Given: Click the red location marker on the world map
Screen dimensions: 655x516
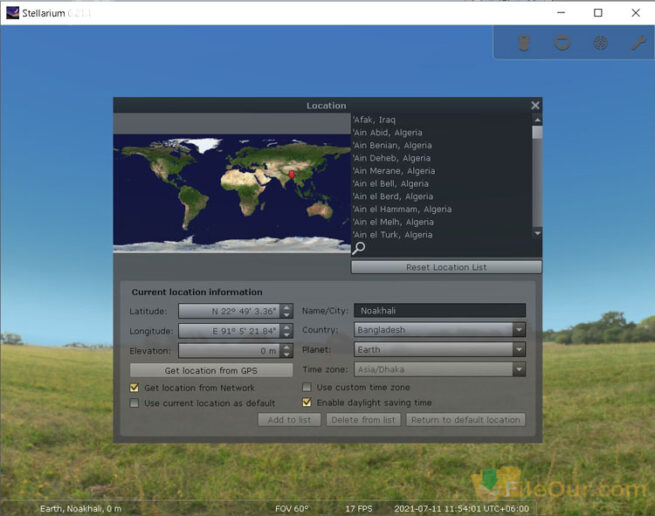Looking at the screenshot, I should point(292,174).
